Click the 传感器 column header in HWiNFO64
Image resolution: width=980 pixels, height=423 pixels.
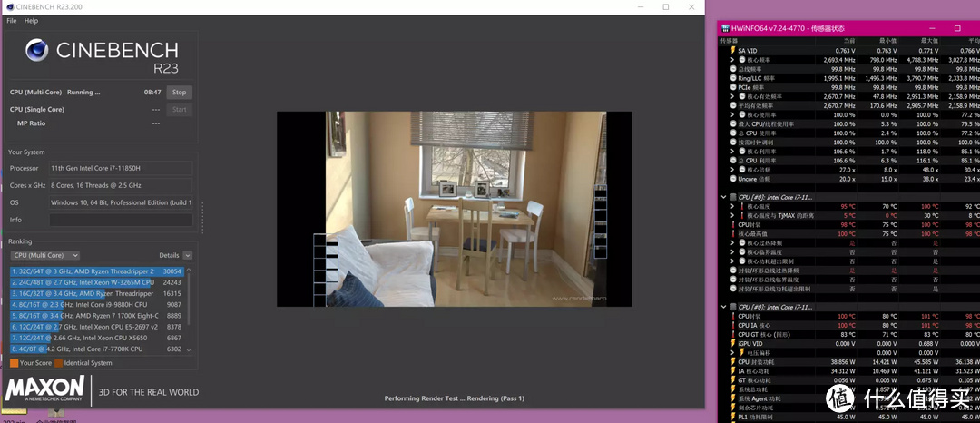pos(730,41)
